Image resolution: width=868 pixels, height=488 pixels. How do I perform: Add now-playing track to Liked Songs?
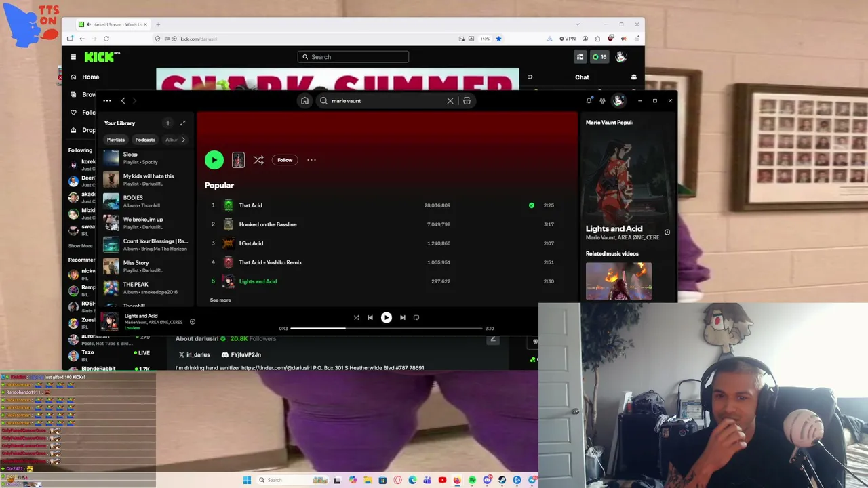pyautogui.click(x=193, y=322)
